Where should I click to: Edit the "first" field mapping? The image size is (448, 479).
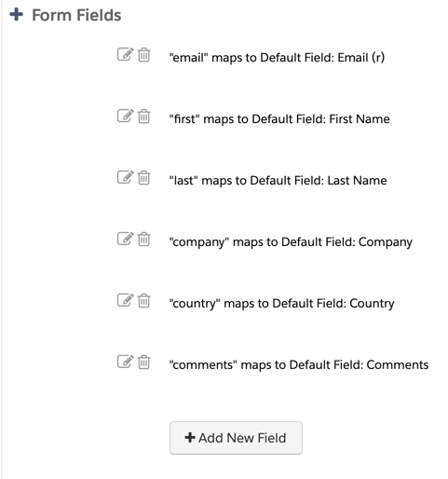(126, 116)
